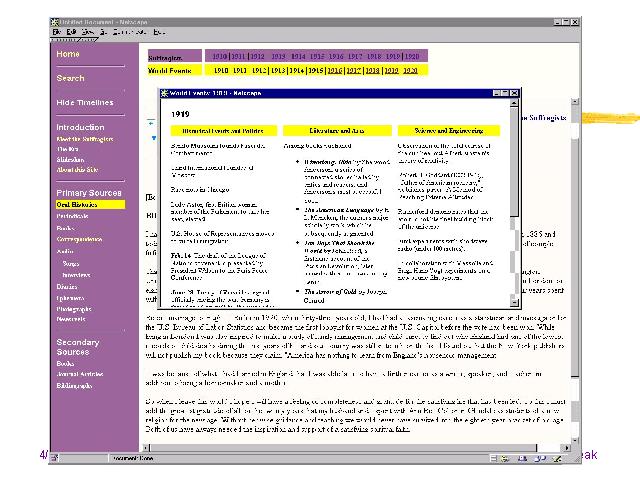Open Books under Primary Sources
The image size is (640, 480).
click(x=65, y=228)
